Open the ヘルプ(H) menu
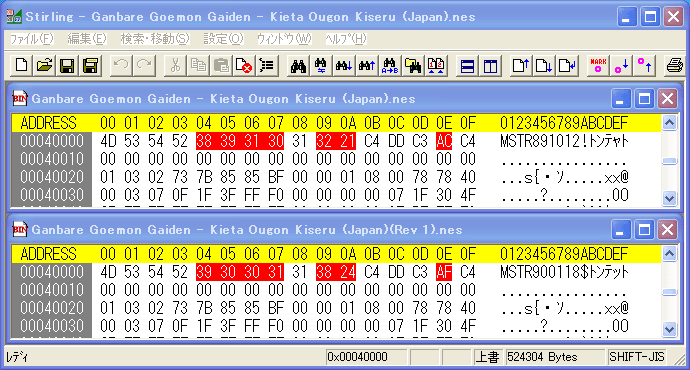690x370 pixels. tap(346, 39)
